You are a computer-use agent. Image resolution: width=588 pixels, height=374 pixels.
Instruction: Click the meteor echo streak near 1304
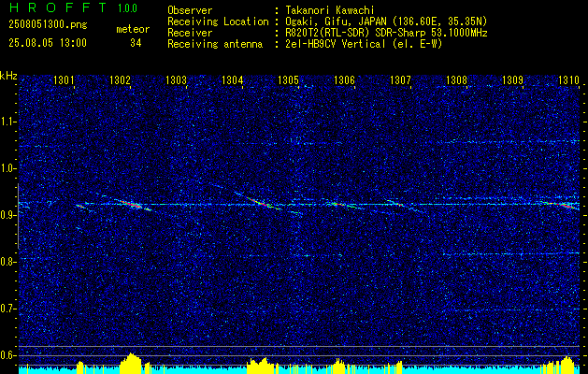(258, 201)
